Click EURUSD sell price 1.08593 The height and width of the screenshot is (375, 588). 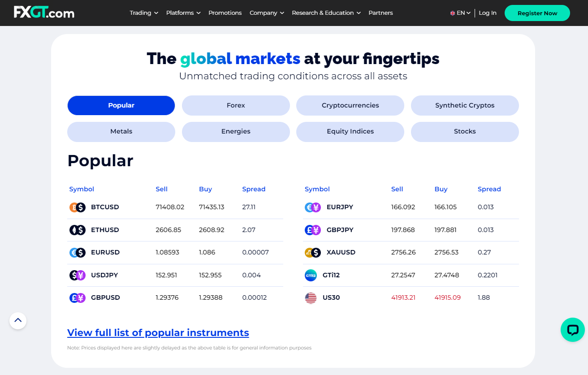168,252
